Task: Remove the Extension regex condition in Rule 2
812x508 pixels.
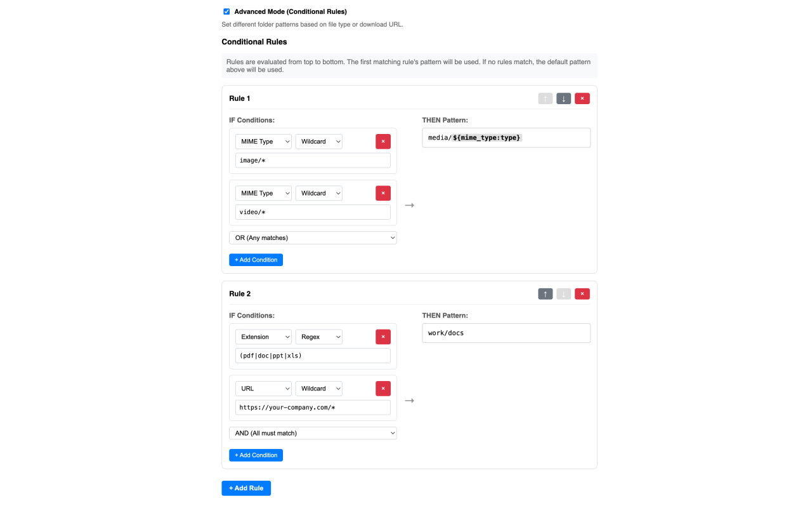Action: pyautogui.click(x=383, y=337)
